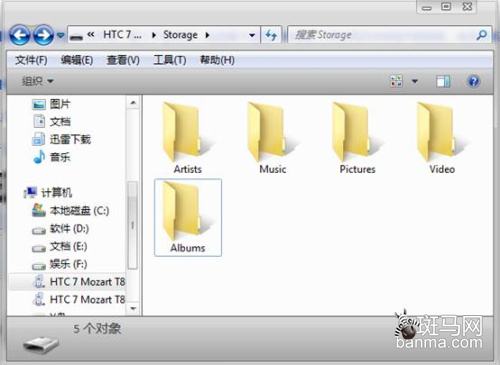Select Storage segment in address path
Screen dimensions: 500x365
tap(180, 35)
